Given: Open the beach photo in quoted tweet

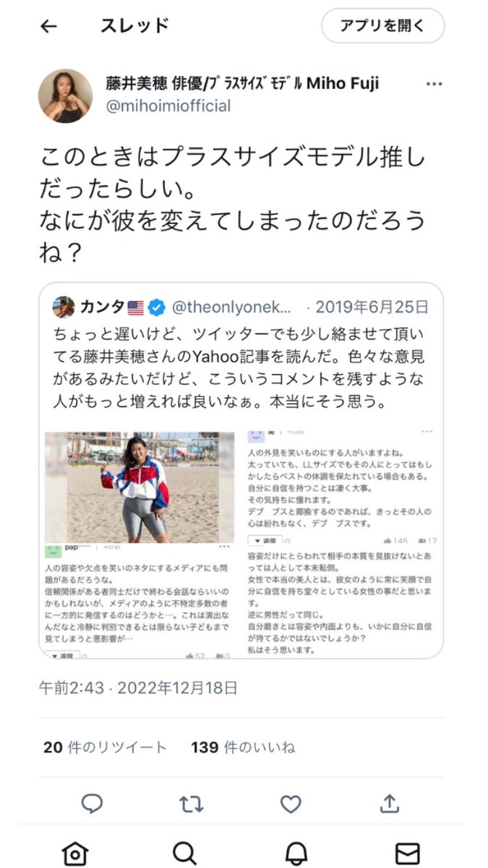Looking at the screenshot, I should coord(140,488).
